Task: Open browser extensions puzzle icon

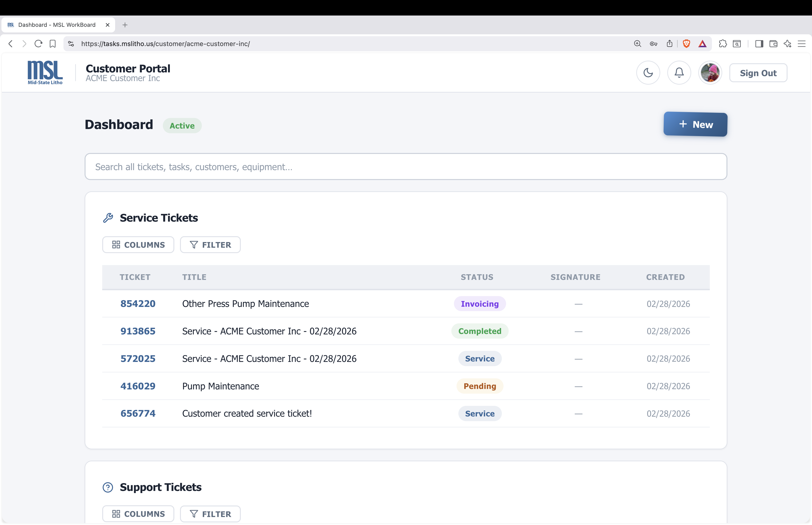Action: click(722, 44)
